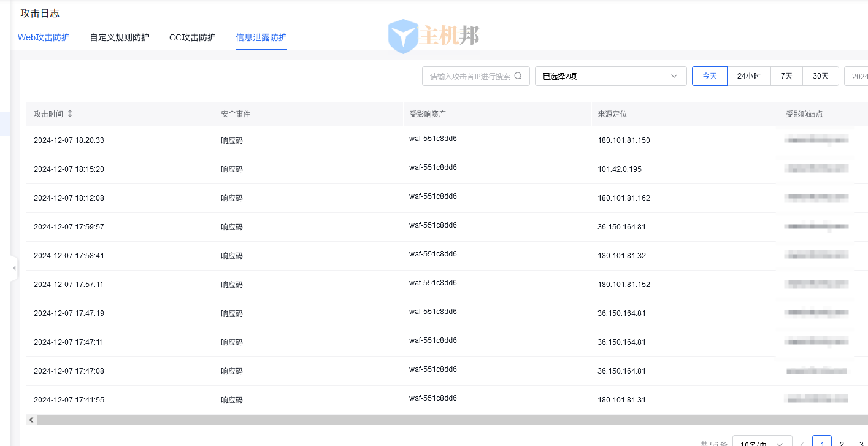868x446 pixels.
Task: Open the 已选择2项 dropdown
Action: click(x=610, y=76)
